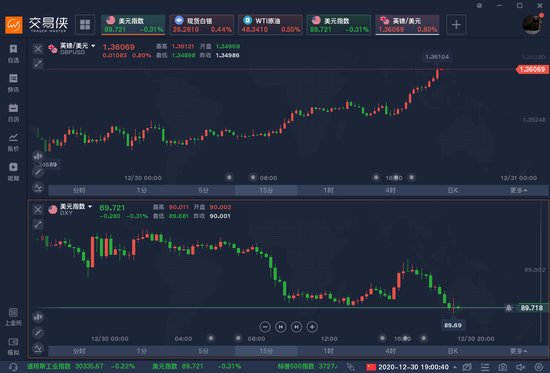550x373 pixels.
Task: Open the 日历 calendar panel
Action: (13, 113)
